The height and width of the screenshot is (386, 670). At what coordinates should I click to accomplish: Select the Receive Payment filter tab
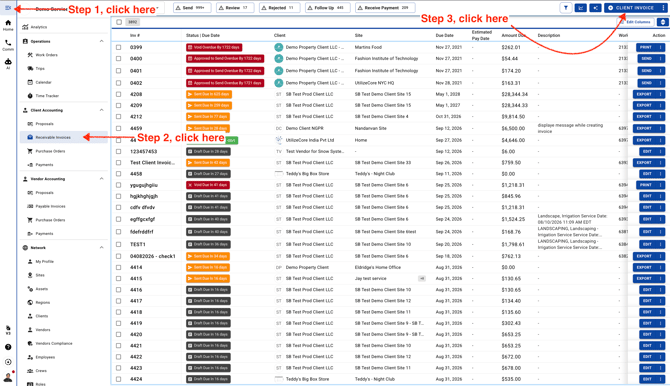385,8
